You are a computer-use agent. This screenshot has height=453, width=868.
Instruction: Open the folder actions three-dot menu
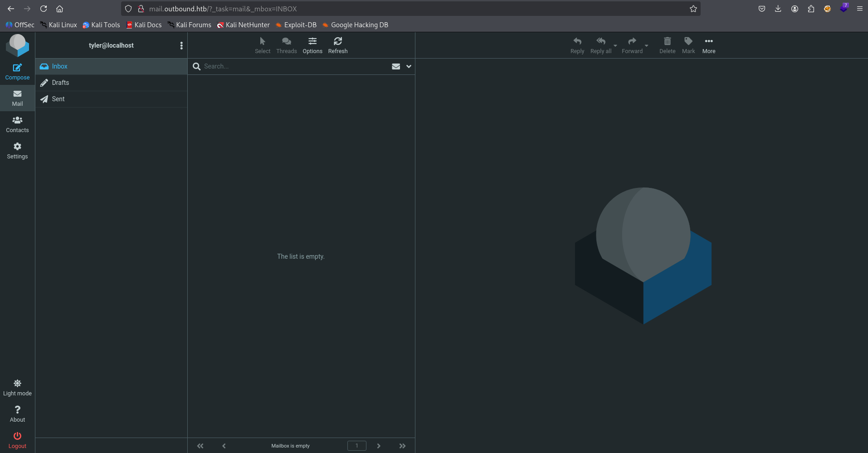point(181,45)
